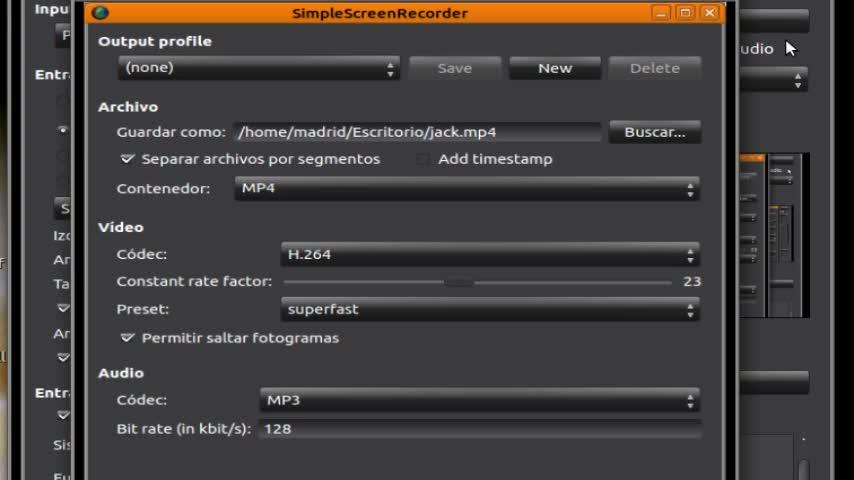This screenshot has height=480, width=854.
Task: Click the Save profile button
Action: pyautogui.click(x=455, y=68)
